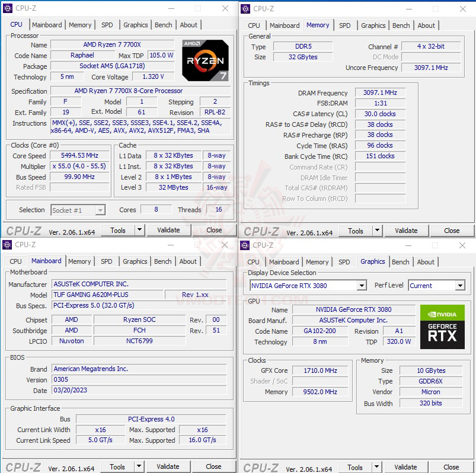Screen dimensions: 476x473
Task: Click the Validate button in Mainboard window
Action: pos(169,466)
